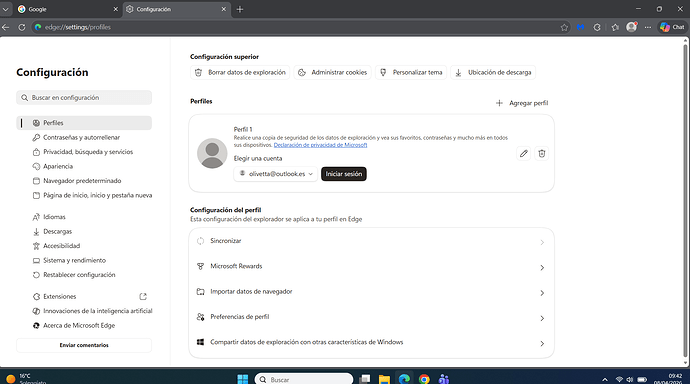Open Copilot Chat button
Screen dimensions: 690x384
coord(672,27)
